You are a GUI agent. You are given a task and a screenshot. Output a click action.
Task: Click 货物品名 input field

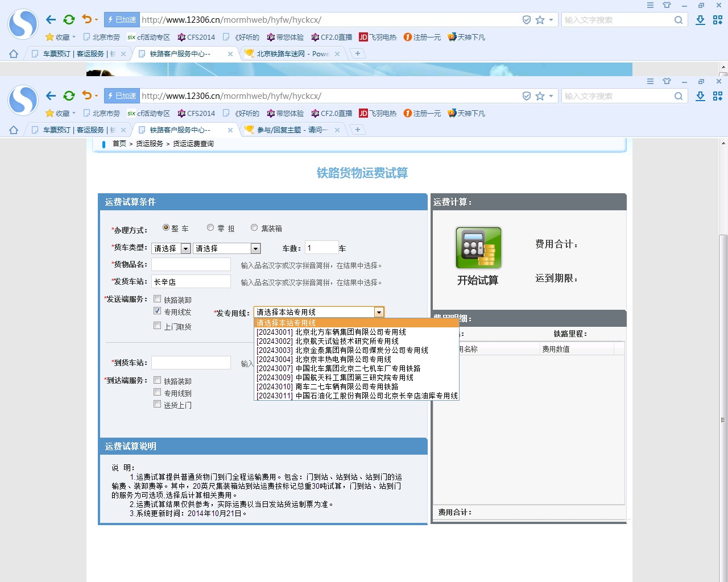191,264
